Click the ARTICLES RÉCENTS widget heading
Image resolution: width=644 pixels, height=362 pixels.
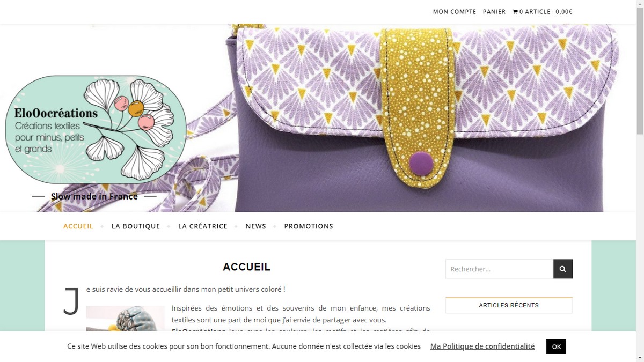click(x=509, y=305)
